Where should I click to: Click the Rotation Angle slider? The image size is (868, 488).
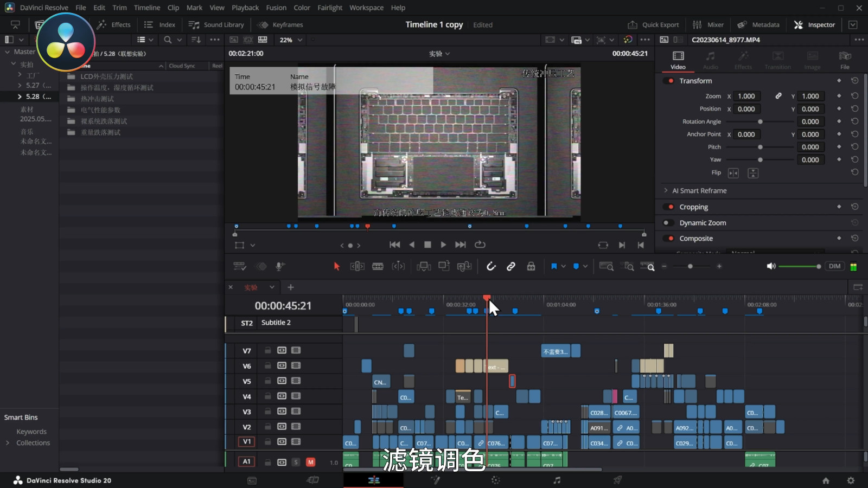(x=760, y=122)
